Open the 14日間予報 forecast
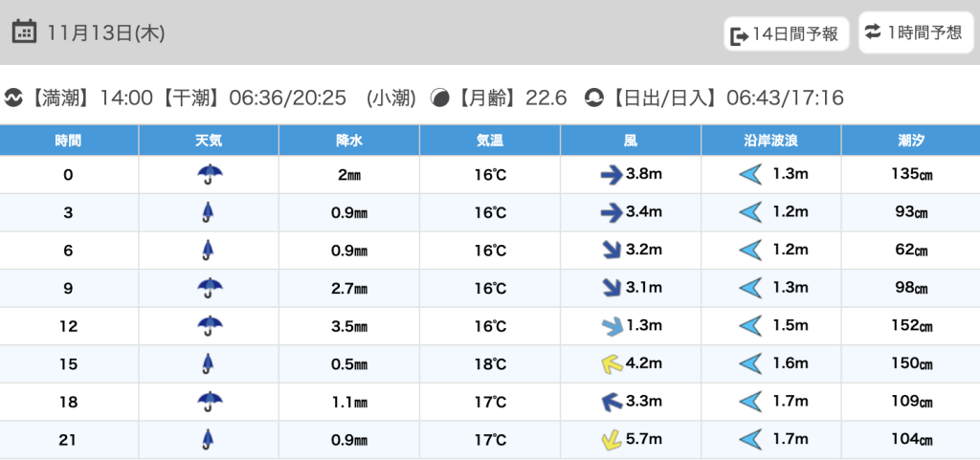This screenshot has height=460, width=980. pyautogui.click(x=786, y=34)
